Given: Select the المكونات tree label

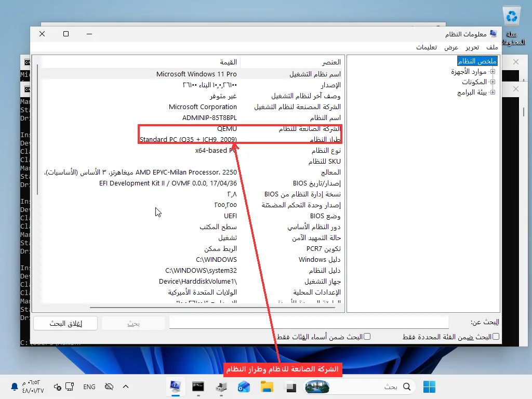Looking at the screenshot, I should pyautogui.click(x=474, y=82).
